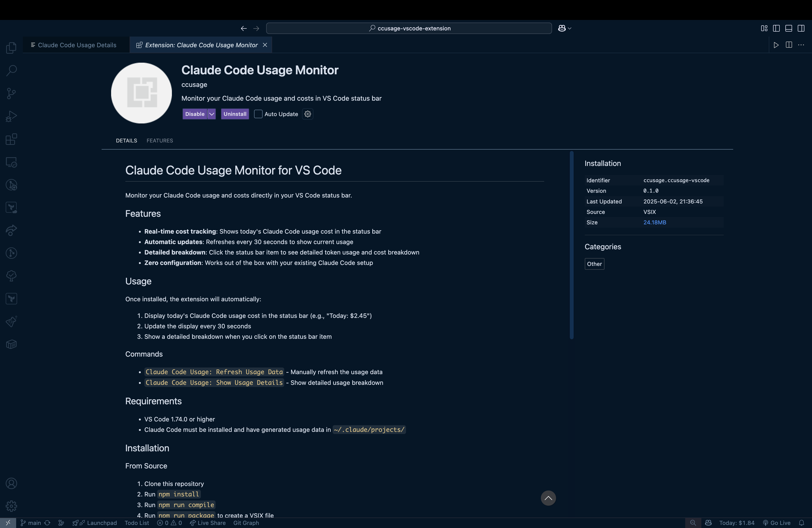The height and width of the screenshot is (528, 812).
Task: Enable Auto Update for the extension
Action: click(258, 114)
